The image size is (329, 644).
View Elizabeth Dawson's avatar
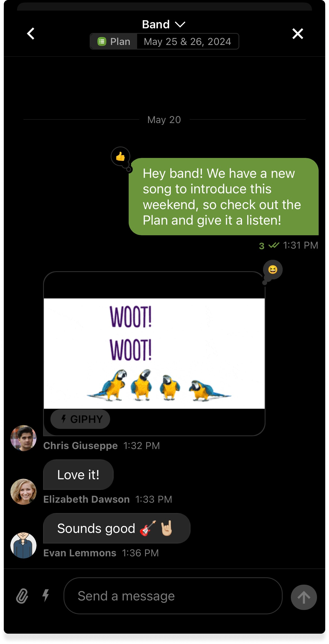23,492
